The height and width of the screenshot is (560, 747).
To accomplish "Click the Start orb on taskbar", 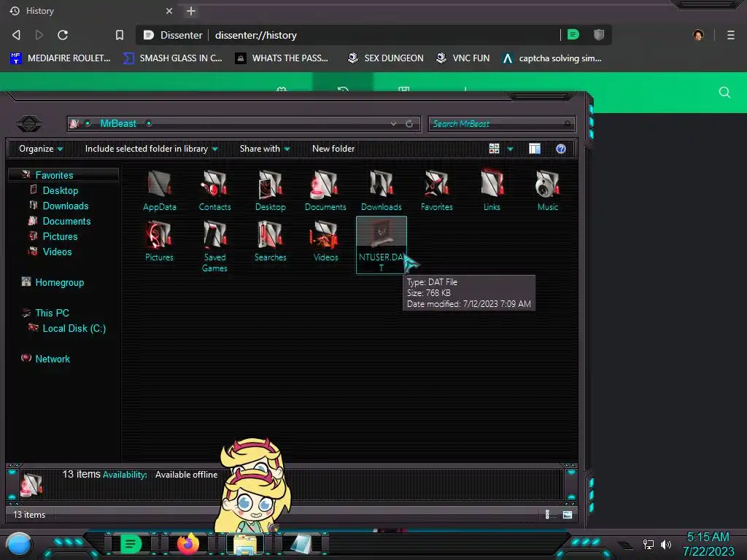I will coord(19,544).
